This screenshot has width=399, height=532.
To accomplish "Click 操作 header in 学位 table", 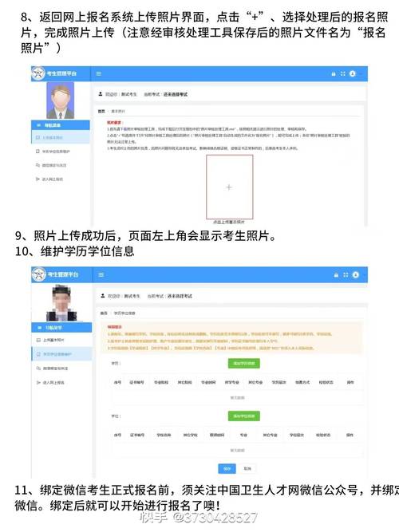I will [350, 435].
